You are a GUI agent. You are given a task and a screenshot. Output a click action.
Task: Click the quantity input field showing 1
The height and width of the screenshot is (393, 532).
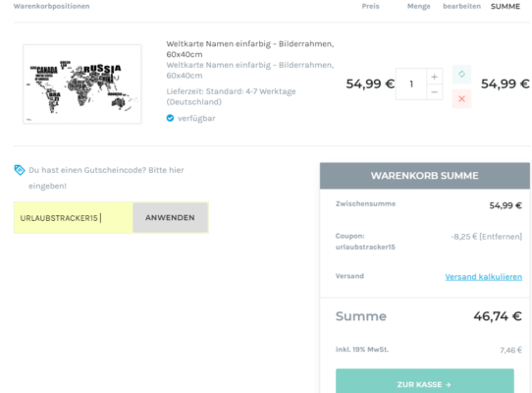411,84
